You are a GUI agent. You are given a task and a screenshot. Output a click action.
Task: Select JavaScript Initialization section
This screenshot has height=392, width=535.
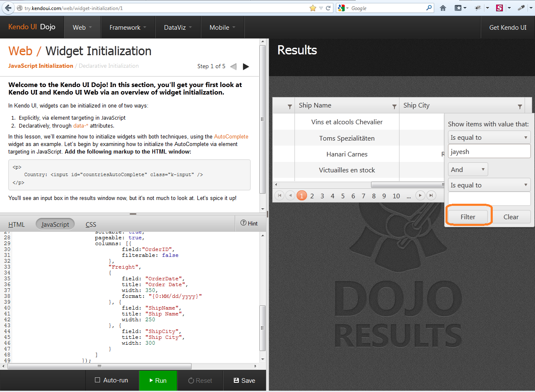(41, 66)
